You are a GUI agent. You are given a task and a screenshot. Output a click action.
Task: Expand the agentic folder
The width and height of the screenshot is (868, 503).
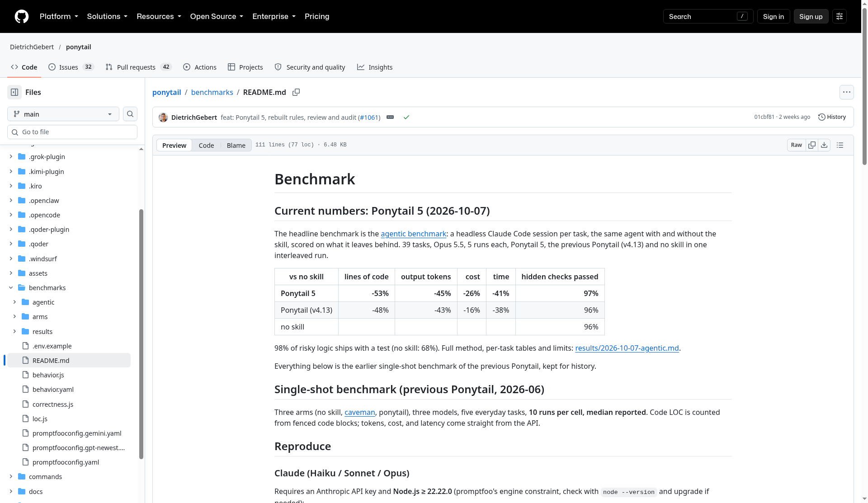tap(14, 302)
